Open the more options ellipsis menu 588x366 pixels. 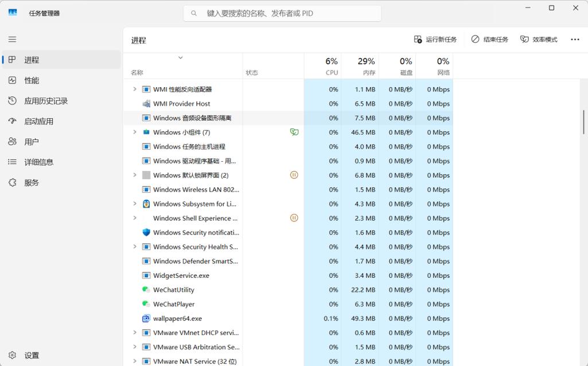(x=575, y=40)
